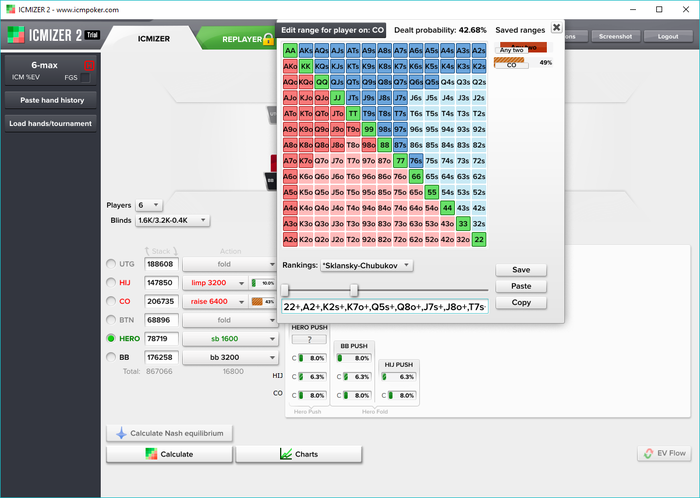Click Logout in top bar

[668, 37]
